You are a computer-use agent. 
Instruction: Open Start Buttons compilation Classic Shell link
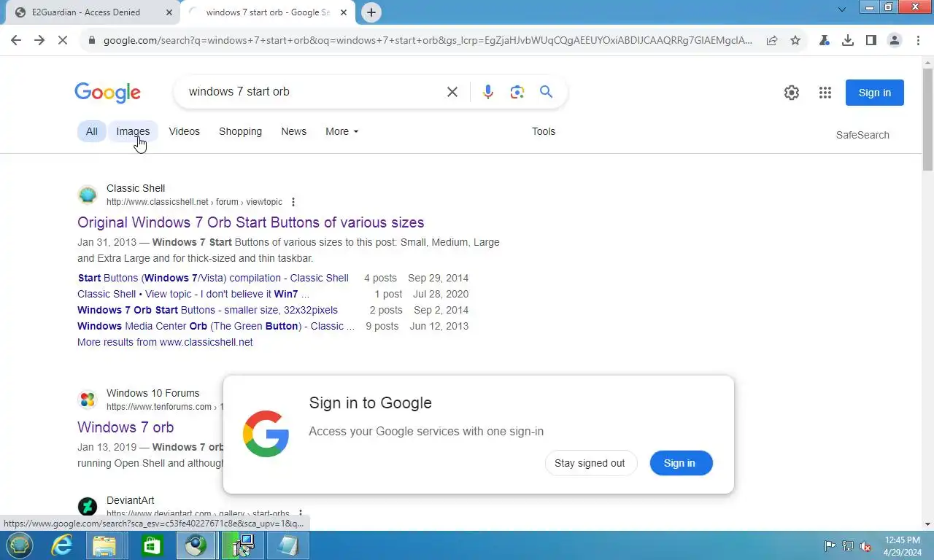[x=213, y=278]
